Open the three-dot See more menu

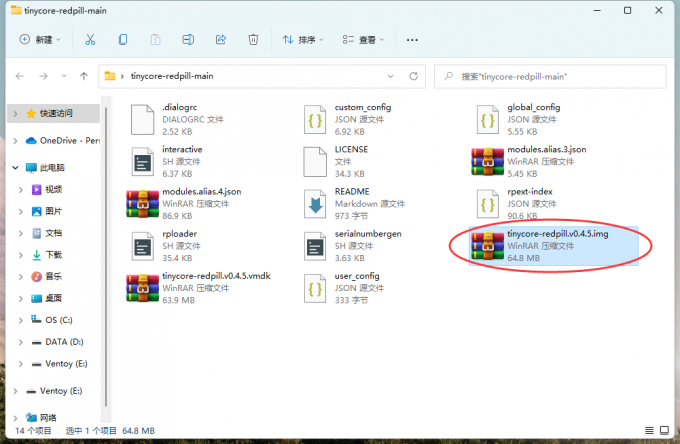point(409,40)
